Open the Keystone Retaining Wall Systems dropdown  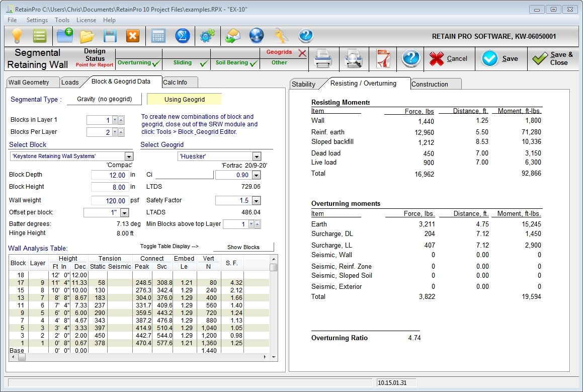[128, 156]
